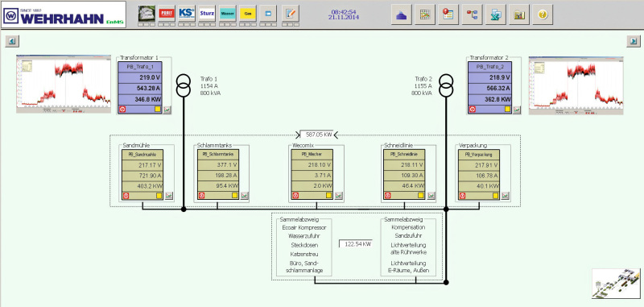This screenshot has width=644, height=307.
Task: Open the trend chart icon
Action: pyautogui.click(x=425, y=15)
